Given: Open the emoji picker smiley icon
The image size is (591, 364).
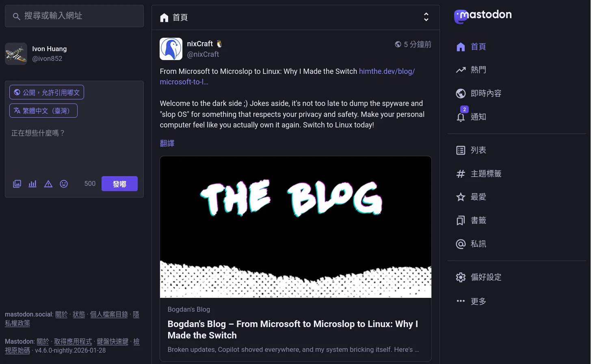Looking at the screenshot, I should click(64, 184).
